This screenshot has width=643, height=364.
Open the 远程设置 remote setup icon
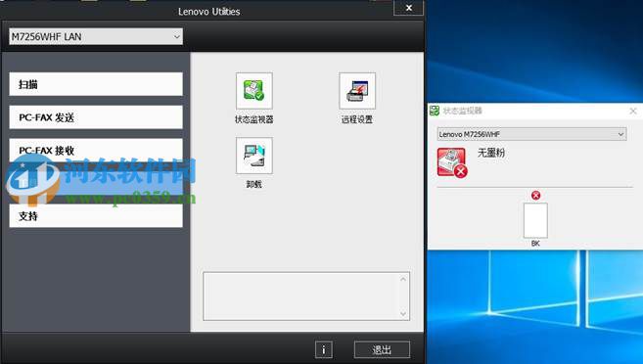coord(357,91)
